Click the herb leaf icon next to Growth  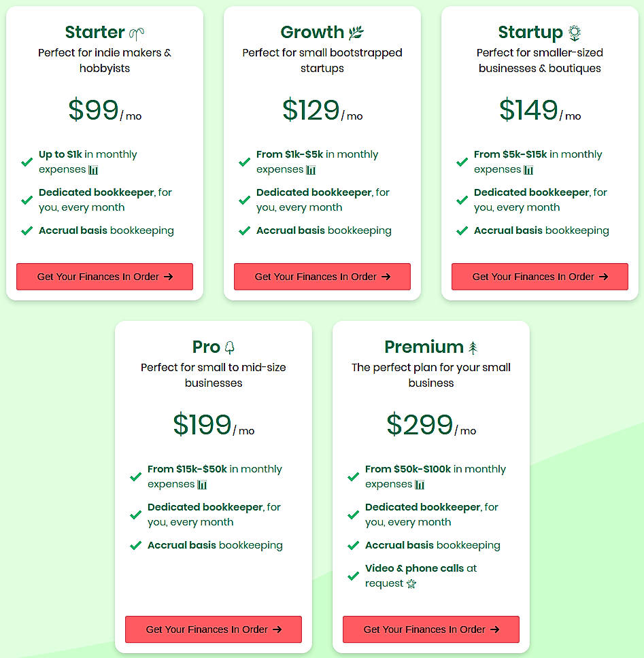[356, 31]
